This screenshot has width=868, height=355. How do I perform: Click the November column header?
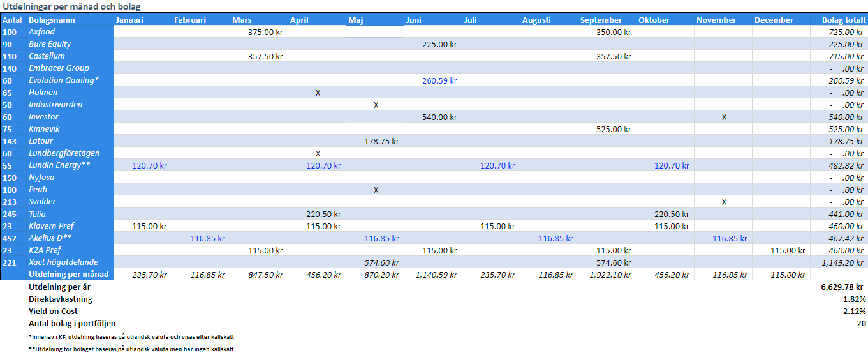tap(723, 20)
